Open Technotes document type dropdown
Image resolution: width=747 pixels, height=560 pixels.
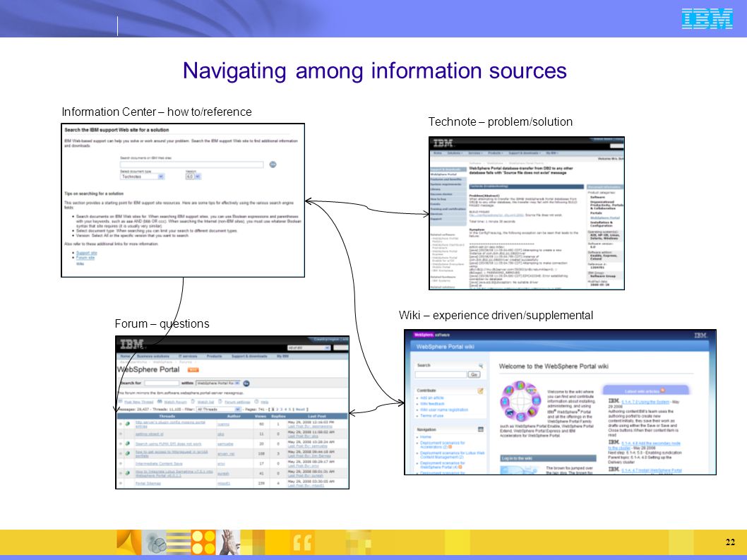[142, 177]
